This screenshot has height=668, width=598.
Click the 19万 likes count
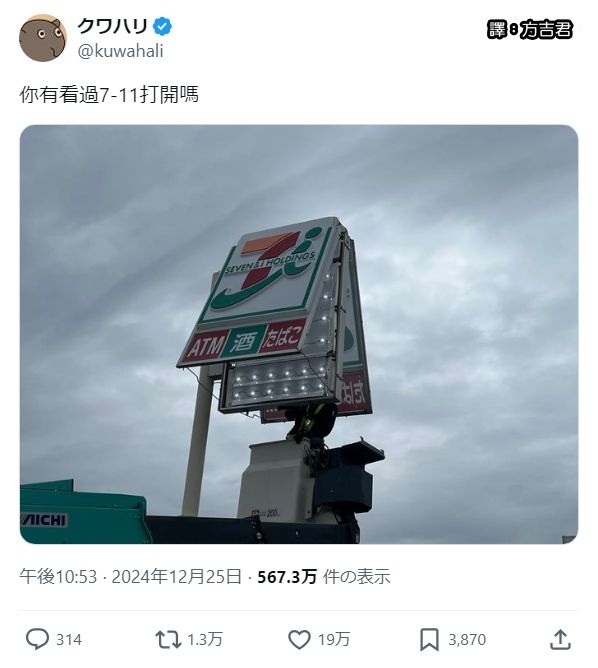[x=334, y=639]
